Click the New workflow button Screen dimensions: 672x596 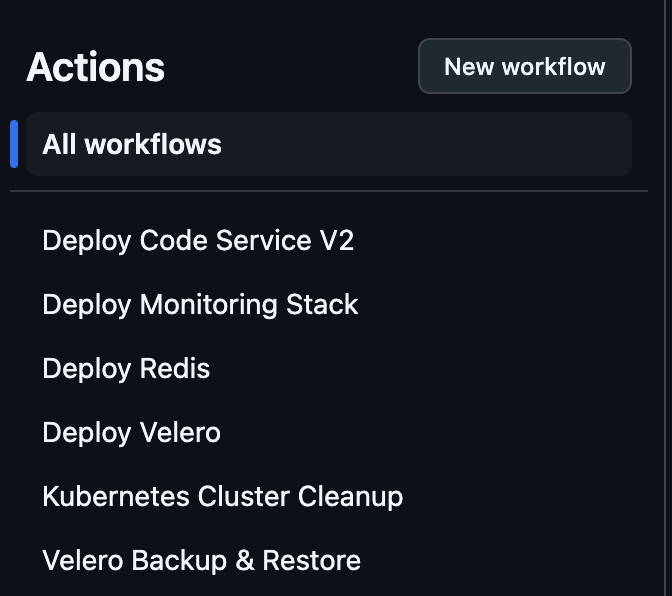[525, 66]
